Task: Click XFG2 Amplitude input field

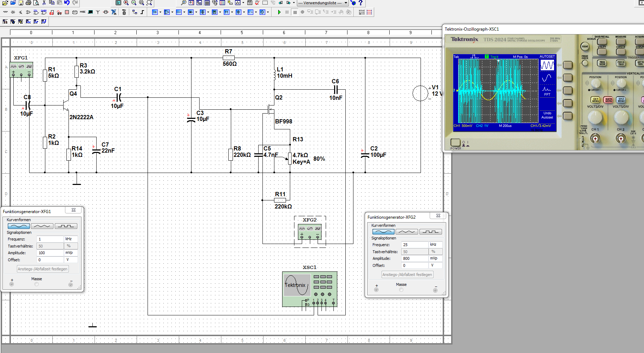Action: (x=415, y=258)
